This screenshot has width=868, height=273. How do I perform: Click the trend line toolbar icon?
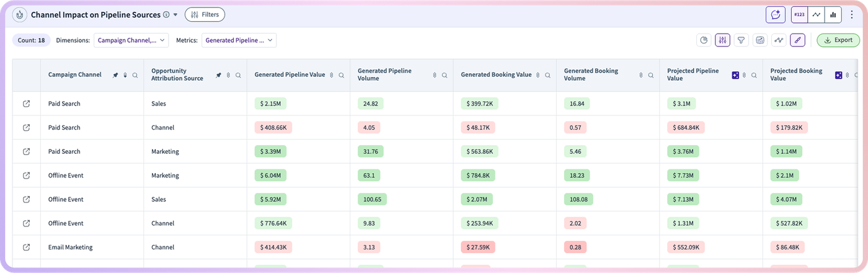tap(779, 40)
